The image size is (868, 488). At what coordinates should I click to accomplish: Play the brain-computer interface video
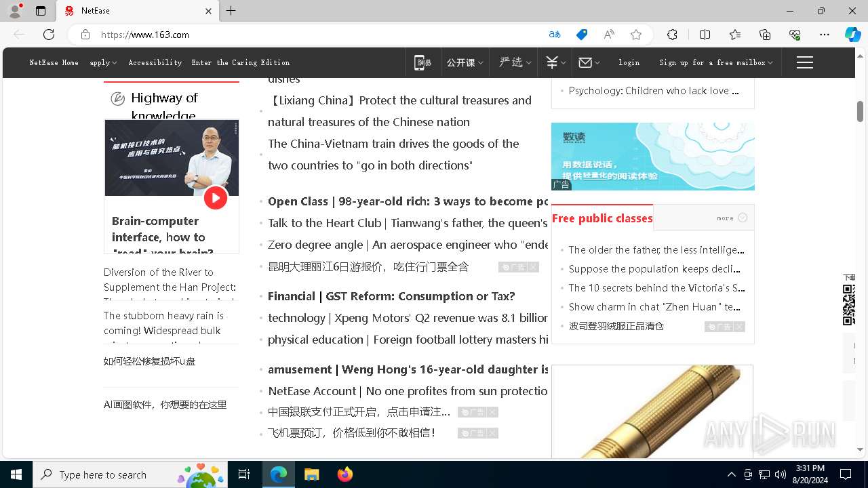point(216,198)
